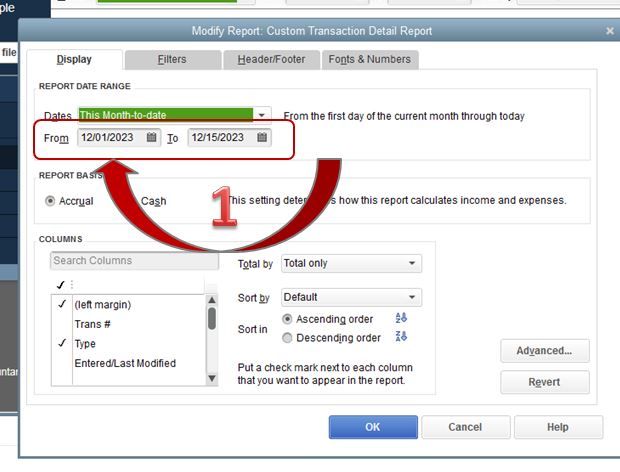Open the From date calendar picker
620x472 pixels.
[151, 137]
